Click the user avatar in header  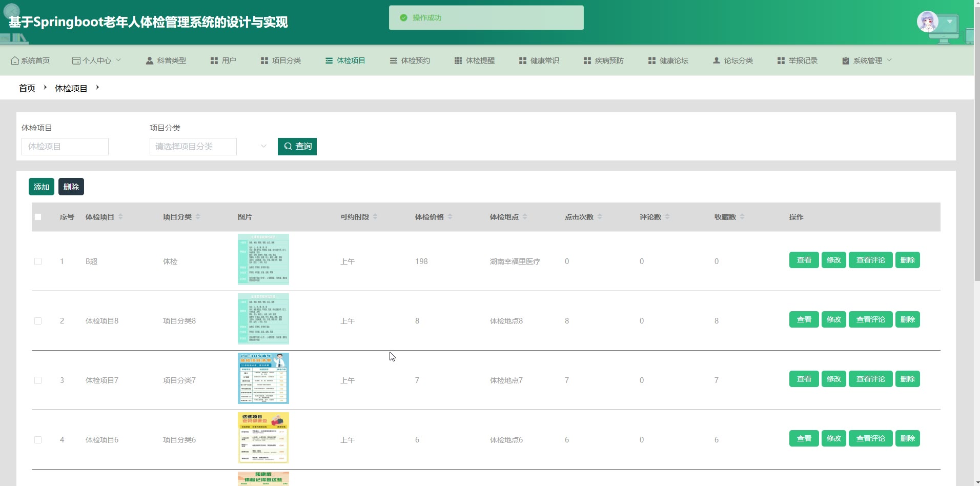pos(927,22)
